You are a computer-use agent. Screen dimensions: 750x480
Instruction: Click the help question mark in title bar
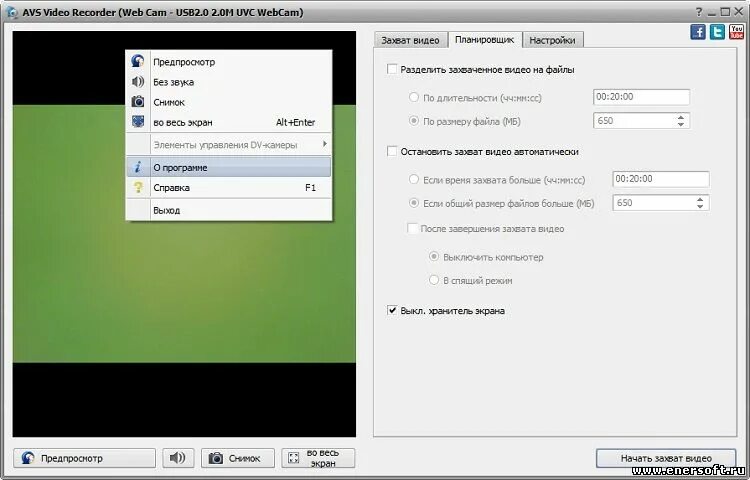pyautogui.click(x=699, y=12)
